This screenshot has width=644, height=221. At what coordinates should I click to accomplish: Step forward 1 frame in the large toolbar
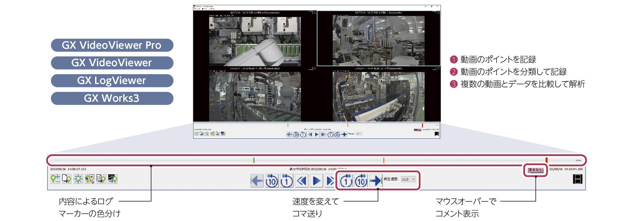tap(346, 181)
